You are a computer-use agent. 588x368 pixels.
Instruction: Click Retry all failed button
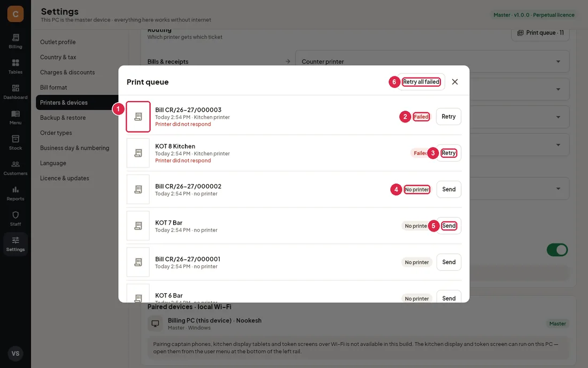[x=421, y=82]
